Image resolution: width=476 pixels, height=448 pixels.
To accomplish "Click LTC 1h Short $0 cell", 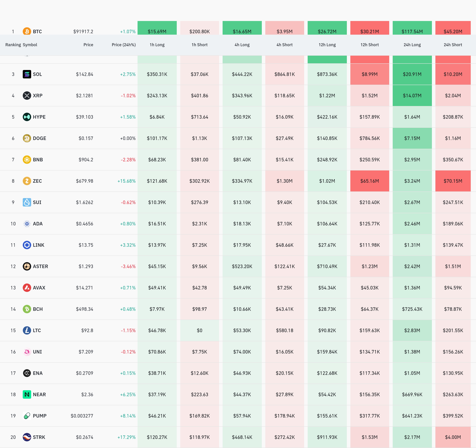I will tap(199, 330).
